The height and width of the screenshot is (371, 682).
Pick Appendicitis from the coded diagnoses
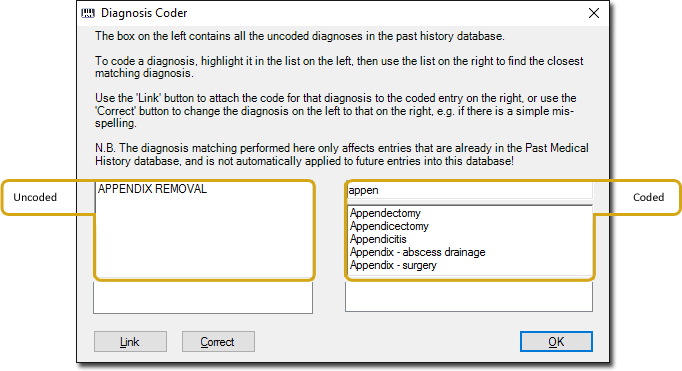coord(378,239)
